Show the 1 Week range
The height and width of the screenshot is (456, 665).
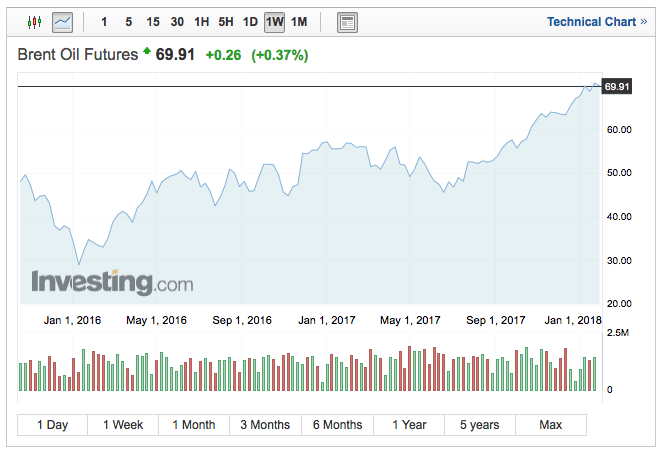pos(123,425)
